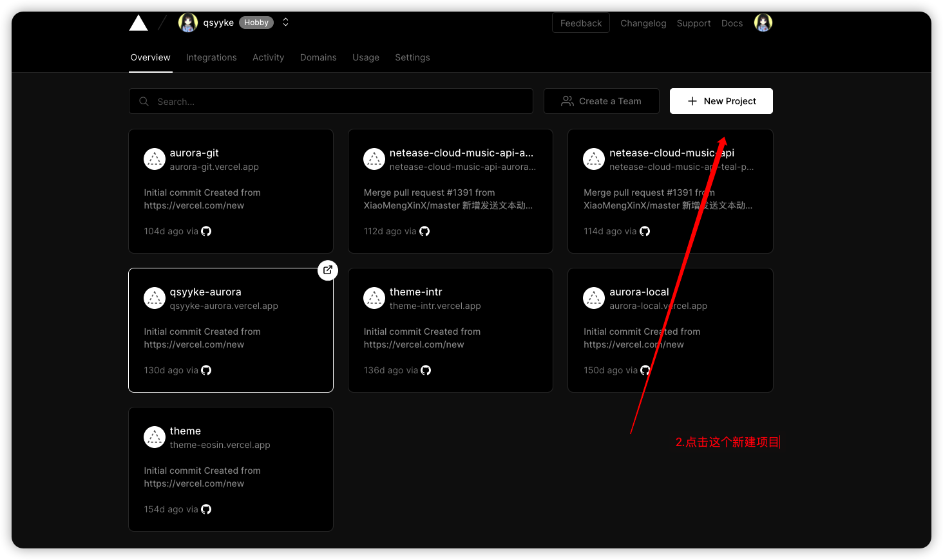Click the Create a Team button
This screenshot has width=943, height=560.
tap(601, 101)
